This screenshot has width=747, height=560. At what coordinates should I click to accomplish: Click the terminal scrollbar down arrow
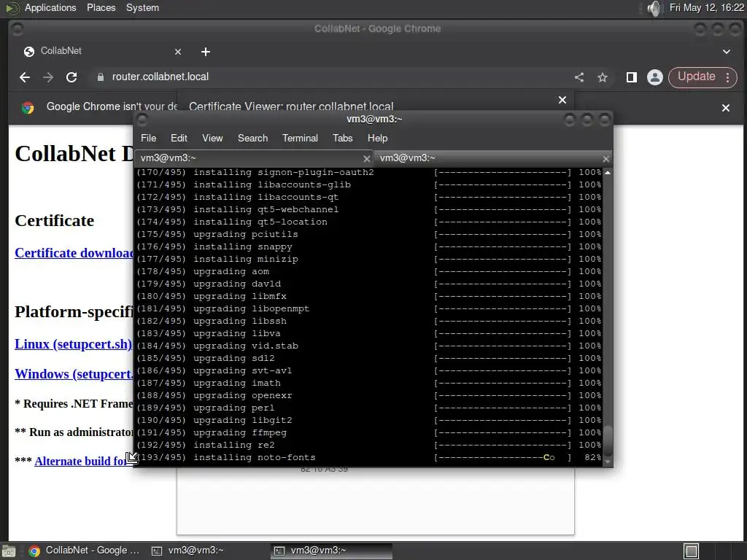608,462
